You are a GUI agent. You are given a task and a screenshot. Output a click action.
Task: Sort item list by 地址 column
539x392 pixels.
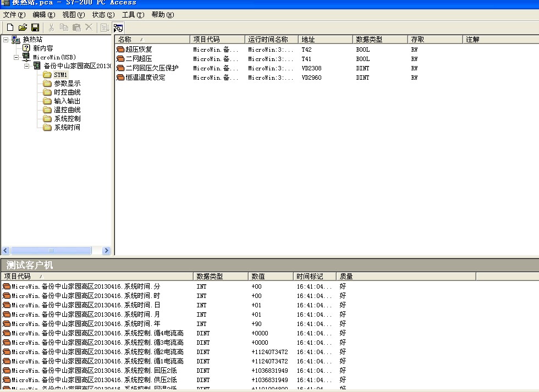(325, 40)
